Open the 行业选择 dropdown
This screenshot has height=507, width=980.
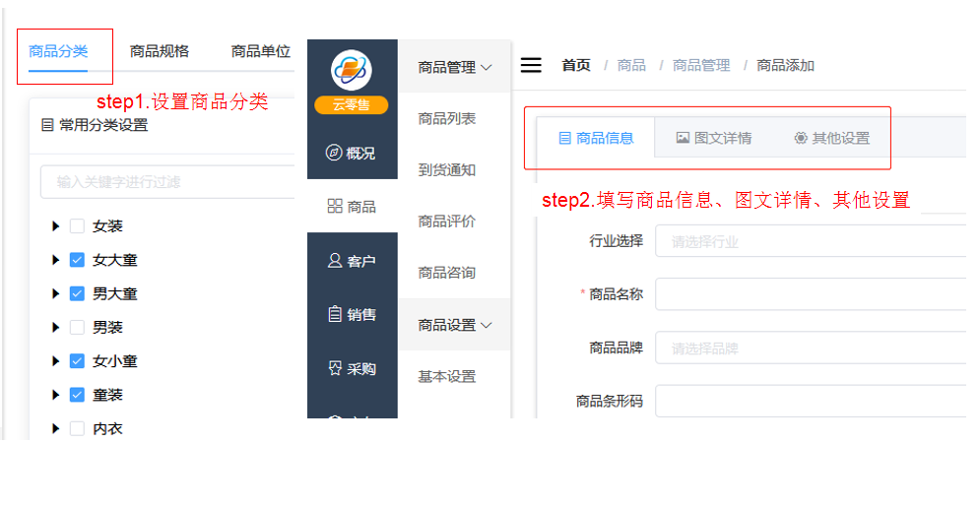[x=811, y=241]
